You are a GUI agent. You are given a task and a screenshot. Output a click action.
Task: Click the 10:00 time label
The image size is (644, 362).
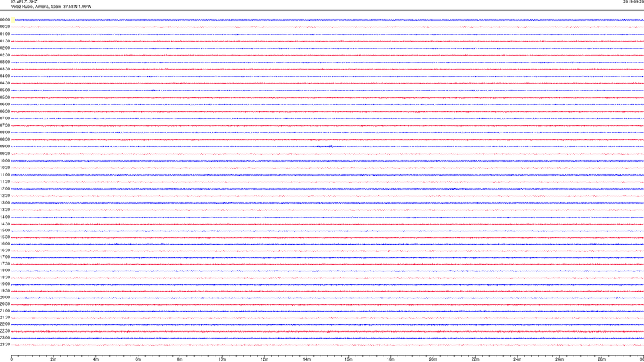click(5, 160)
